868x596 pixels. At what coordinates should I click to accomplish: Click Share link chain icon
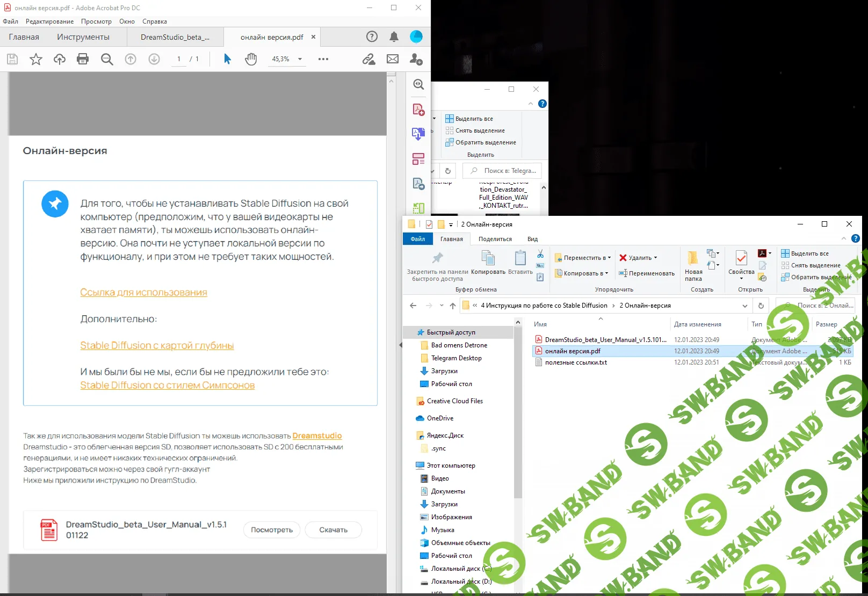(368, 59)
